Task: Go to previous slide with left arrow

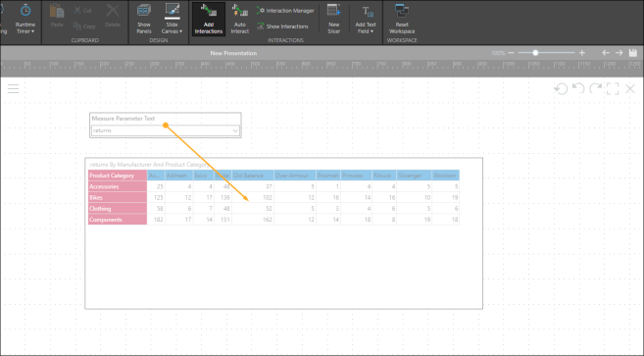Action: tap(606, 53)
